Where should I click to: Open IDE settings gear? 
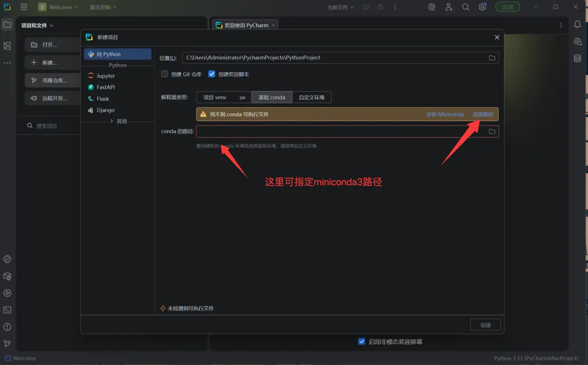pos(482,7)
